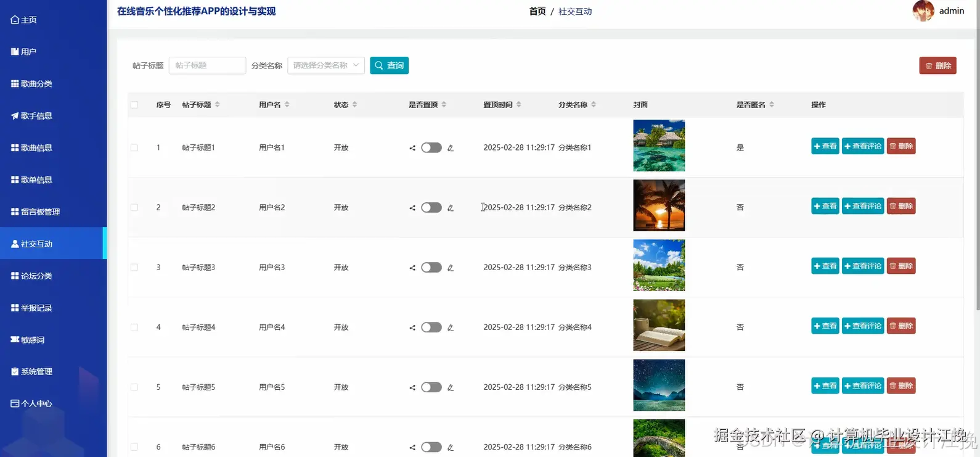This screenshot has height=457, width=980.
Task: Sort the 是否置顶 column
Action: click(444, 105)
